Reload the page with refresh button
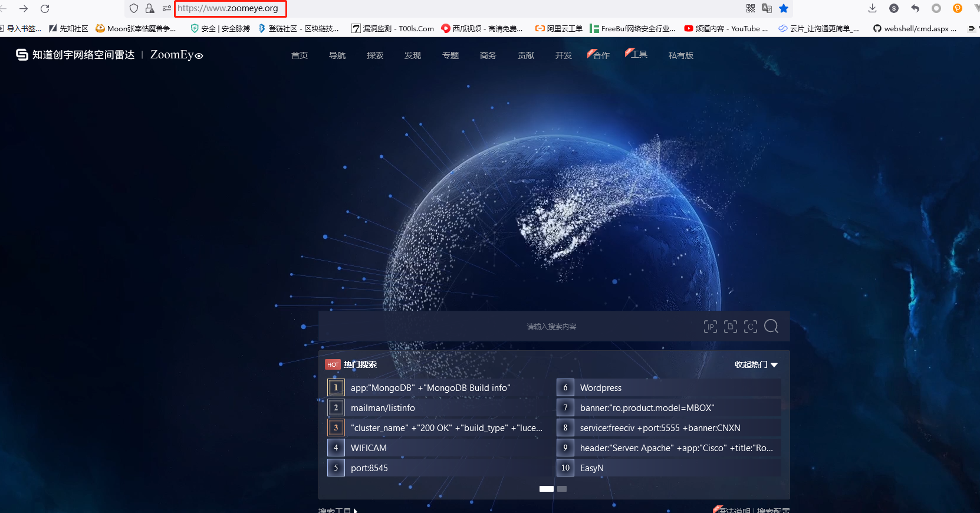This screenshot has height=513, width=980. [x=45, y=8]
